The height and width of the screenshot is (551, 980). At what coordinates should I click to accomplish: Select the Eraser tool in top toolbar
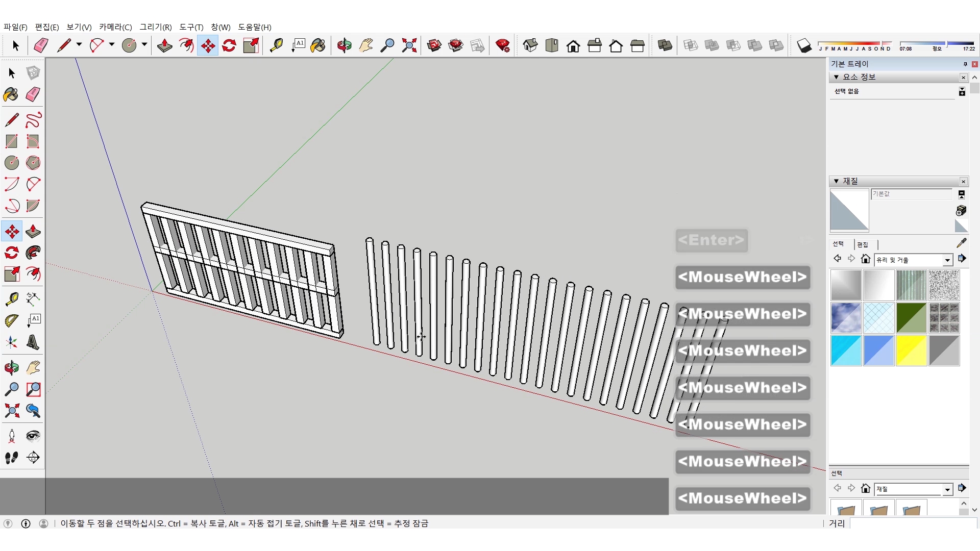point(41,45)
